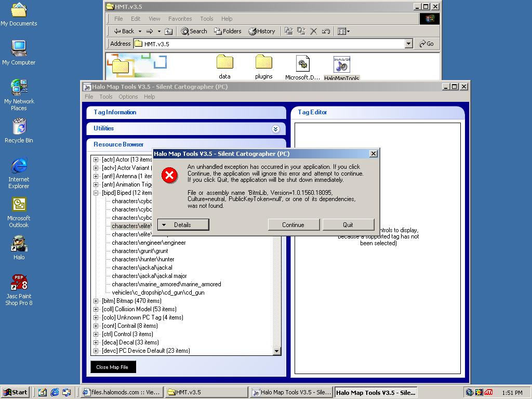Open the Windows Start menu
The width and height of the screenshot is (532, 399).
pos(15,392)
